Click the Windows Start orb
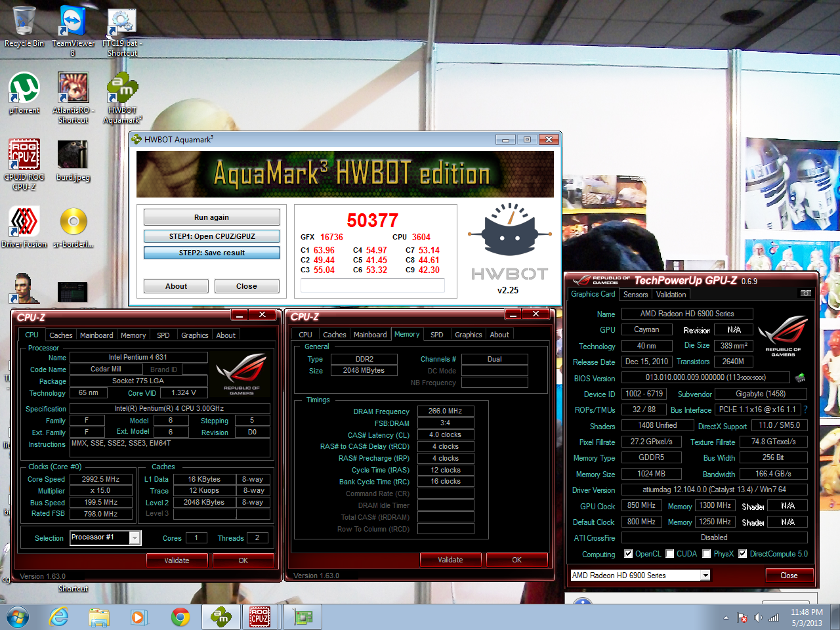Screen dimensions: 840x630 point(18,617)
